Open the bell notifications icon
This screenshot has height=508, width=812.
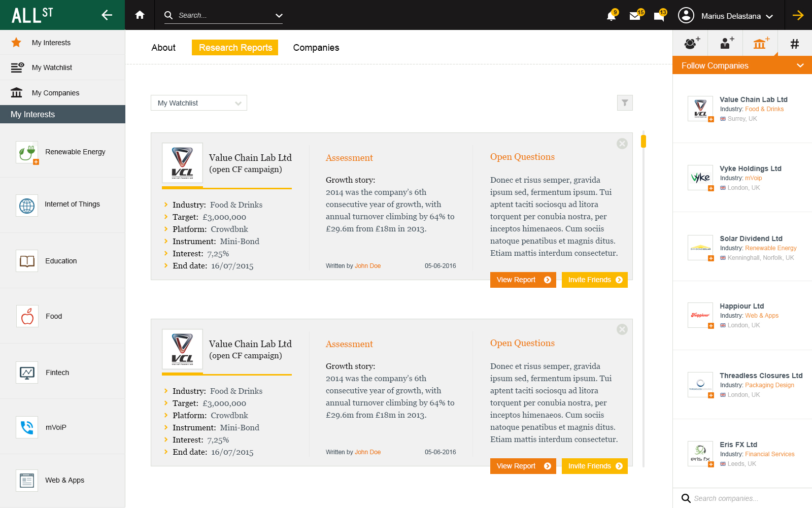611,16
